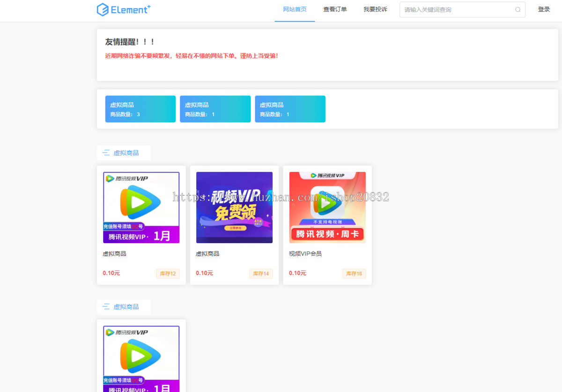Viewport: 562px width, 392px height.
Task: Open 腾讯视频VIP 1月 product image
Action: [x=141, y=207]
